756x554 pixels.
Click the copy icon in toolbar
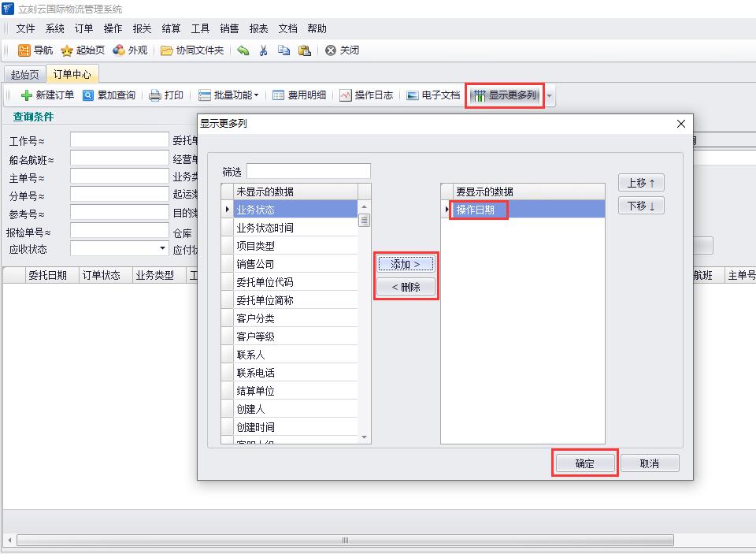(x=283, y=50)
